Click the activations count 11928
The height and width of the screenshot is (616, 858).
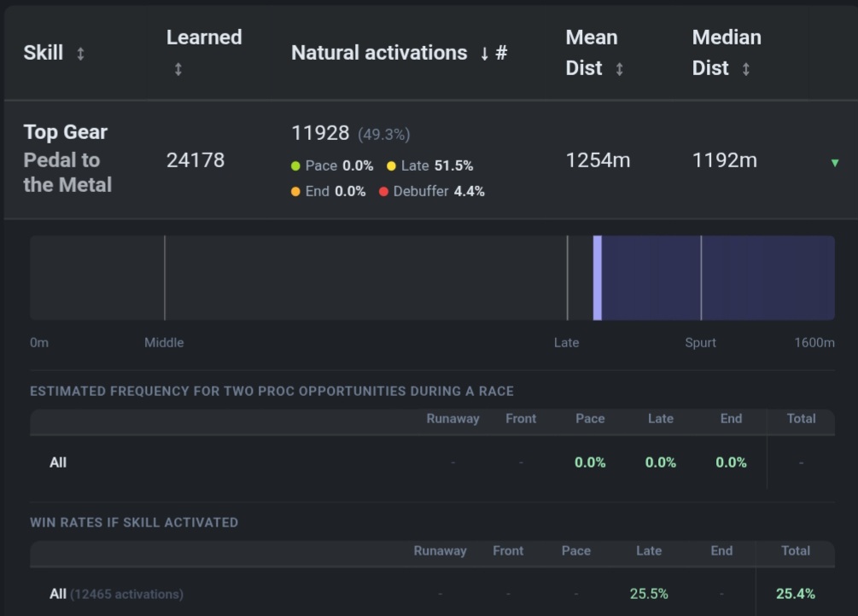(x=320, y=133)
